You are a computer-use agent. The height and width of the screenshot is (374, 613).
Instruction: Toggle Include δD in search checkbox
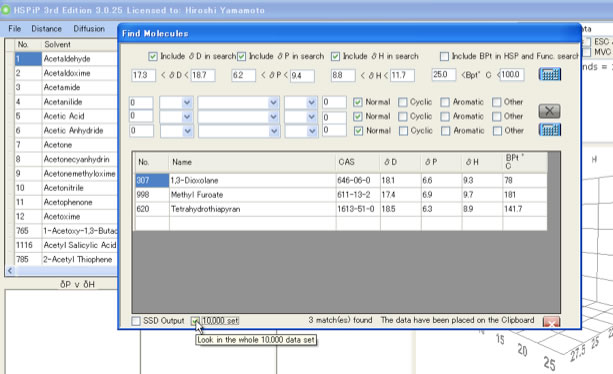tap(153, 57)
